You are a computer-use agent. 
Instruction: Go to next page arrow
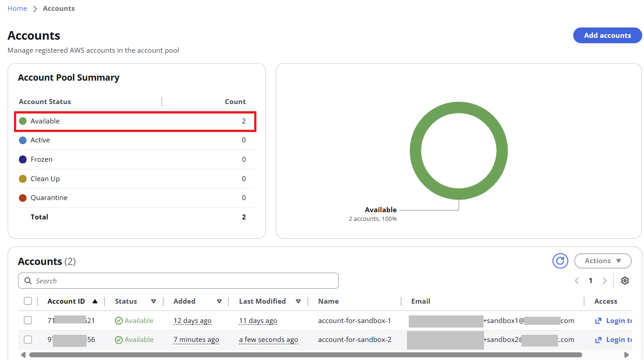[605, 281]
